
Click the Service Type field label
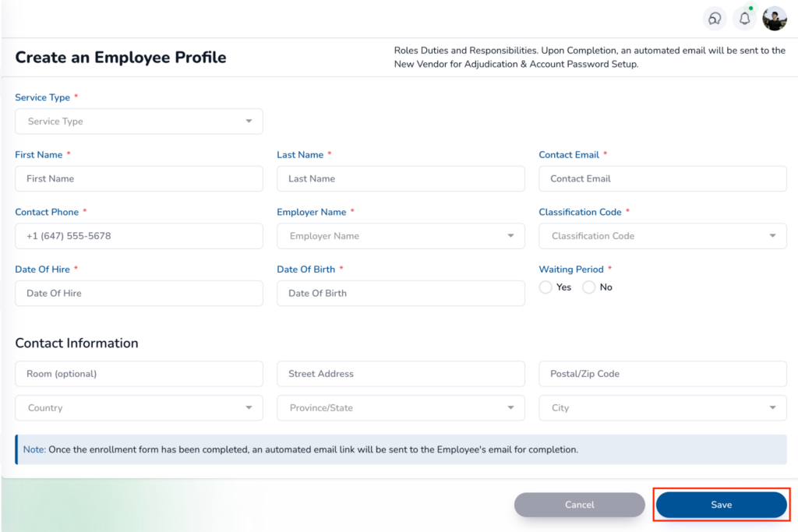pos(42,97)
